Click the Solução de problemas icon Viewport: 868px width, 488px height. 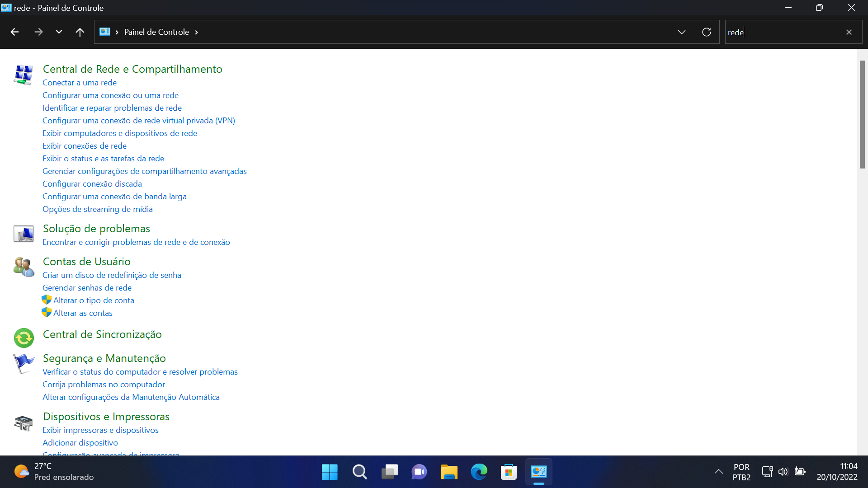pos(23,234)
